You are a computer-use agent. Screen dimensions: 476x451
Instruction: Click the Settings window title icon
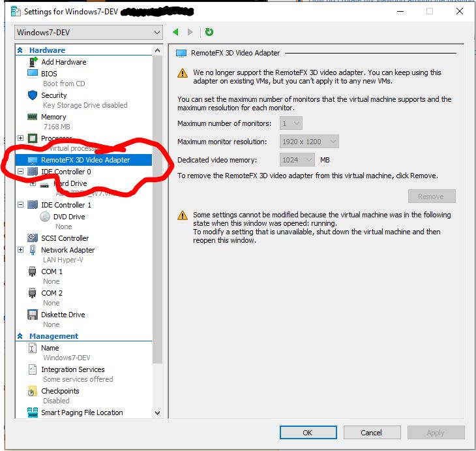coord(16,12)
